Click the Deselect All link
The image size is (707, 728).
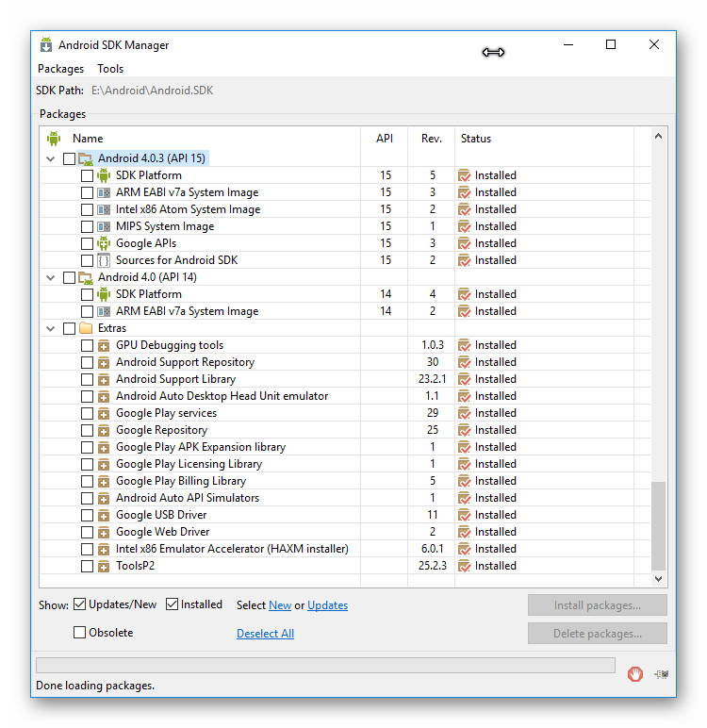point(265,634)
